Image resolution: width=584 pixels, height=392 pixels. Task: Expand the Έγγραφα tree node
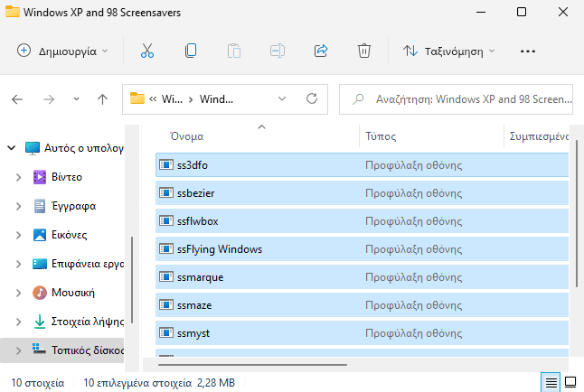pyautogui.click(x=18, y=206)
